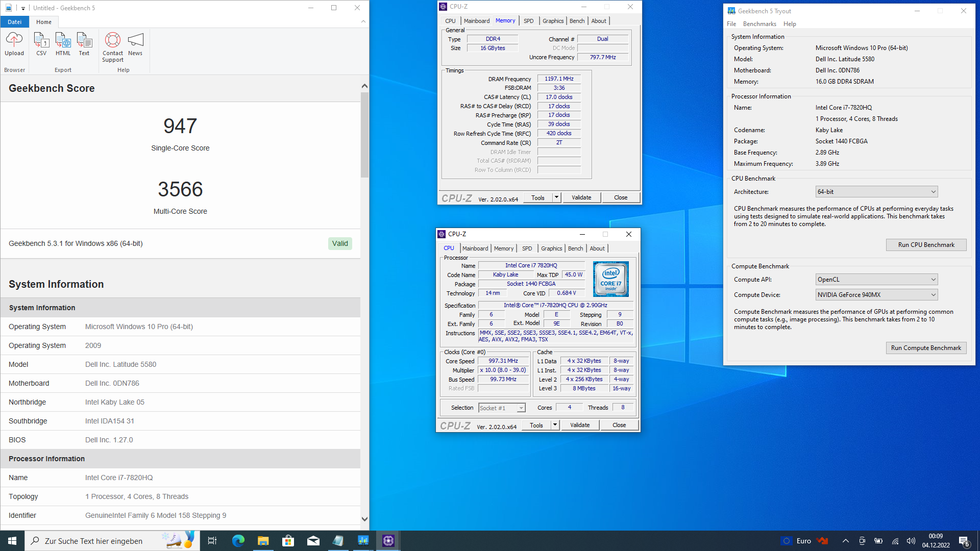980x551 pixels.
Task: Open About tab in lower CPU-Z window
Action: click(597, 248)
